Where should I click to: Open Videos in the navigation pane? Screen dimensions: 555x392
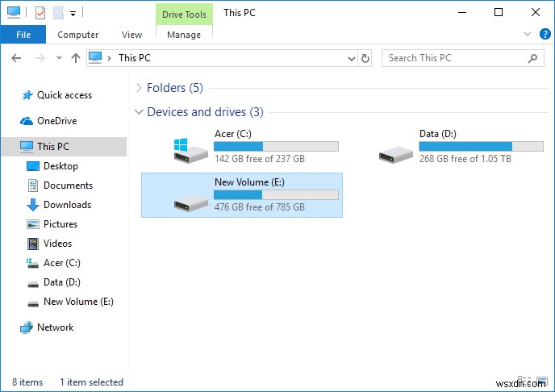57,244
